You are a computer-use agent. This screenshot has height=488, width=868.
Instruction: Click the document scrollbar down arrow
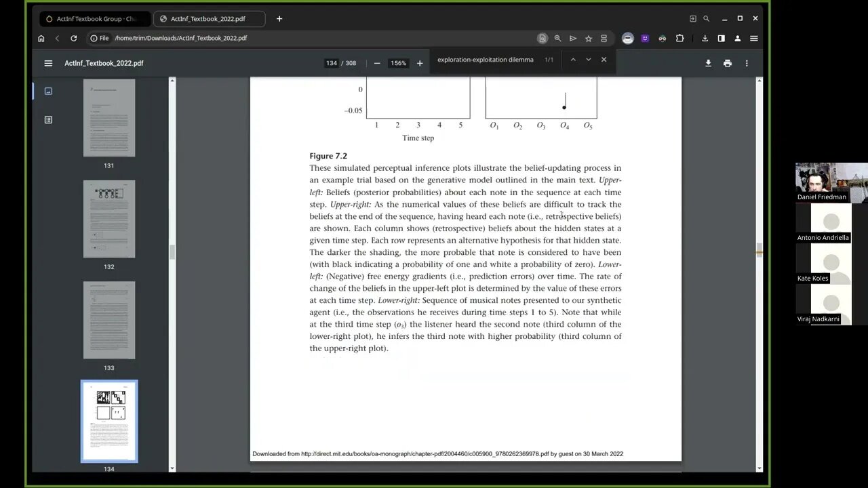pos(759,468)
